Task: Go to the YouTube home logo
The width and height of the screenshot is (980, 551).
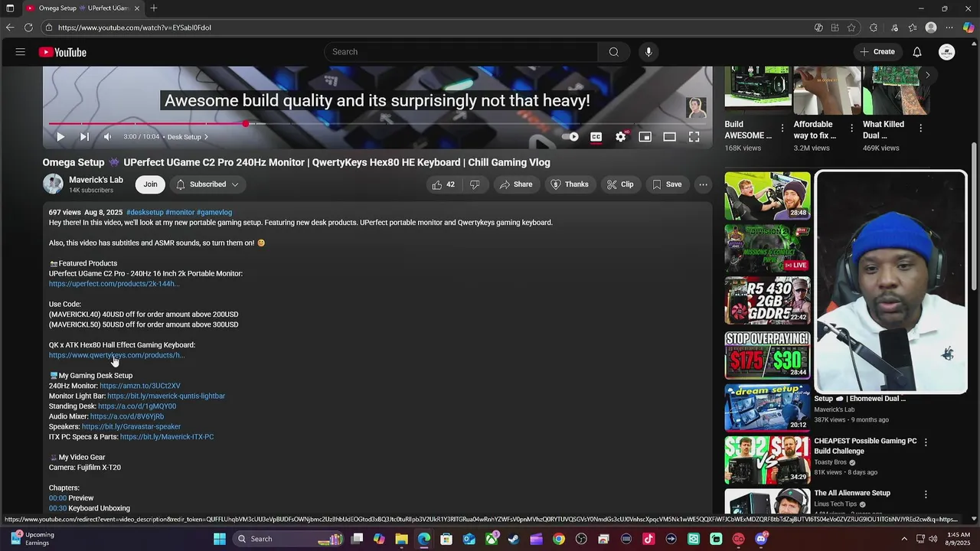Action: pos(63,52)
